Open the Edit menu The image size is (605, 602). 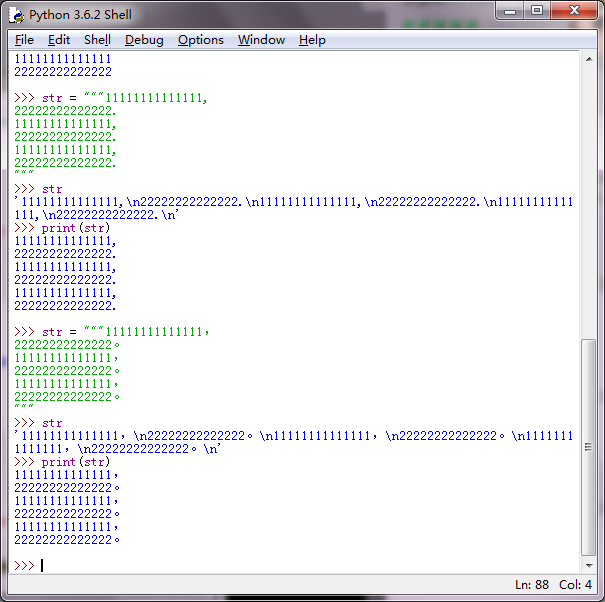pos(59,40)
